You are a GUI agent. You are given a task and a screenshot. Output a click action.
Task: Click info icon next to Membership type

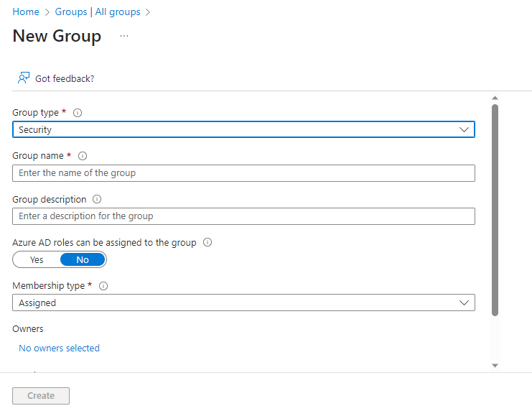[103, 286]
